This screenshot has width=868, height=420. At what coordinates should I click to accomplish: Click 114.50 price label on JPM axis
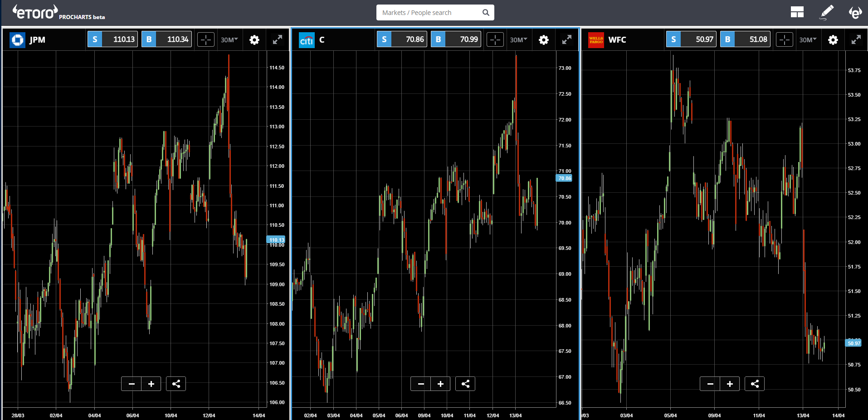pos(277,68)
